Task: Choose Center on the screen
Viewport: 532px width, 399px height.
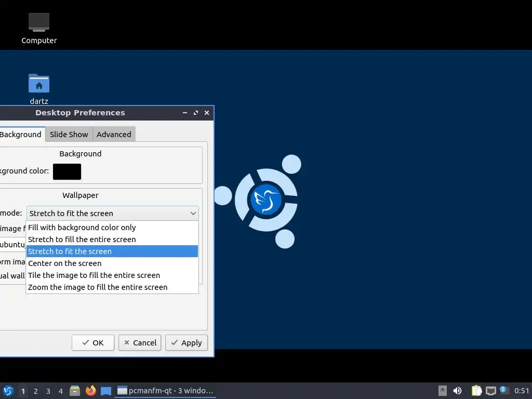Action: (x=112, y=263)
